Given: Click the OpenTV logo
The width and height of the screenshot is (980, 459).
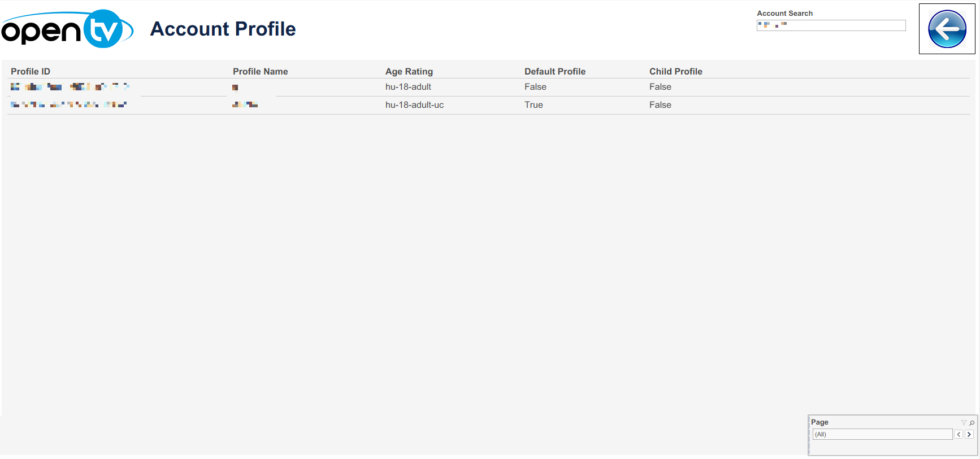Looking at the screenshot, I should 67,29.
